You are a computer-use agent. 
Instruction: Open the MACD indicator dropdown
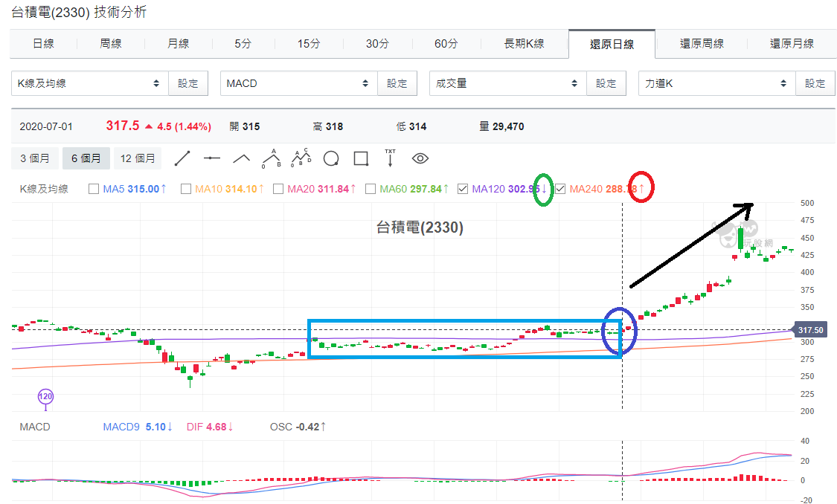[299, 84]
